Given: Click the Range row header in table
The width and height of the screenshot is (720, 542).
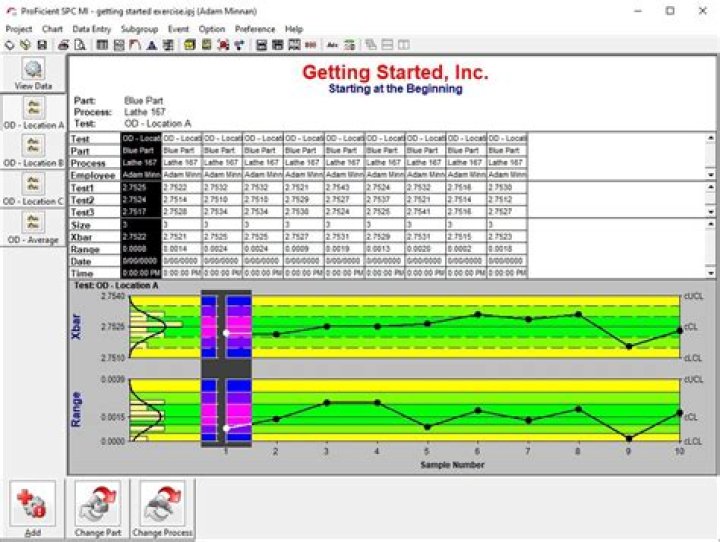Looking at the screenshot, I should point(95,249).
